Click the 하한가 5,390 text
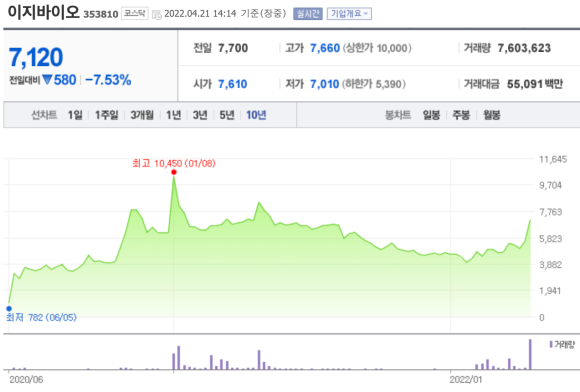Screen dimensions: 580x392 (x=374, y=84)
